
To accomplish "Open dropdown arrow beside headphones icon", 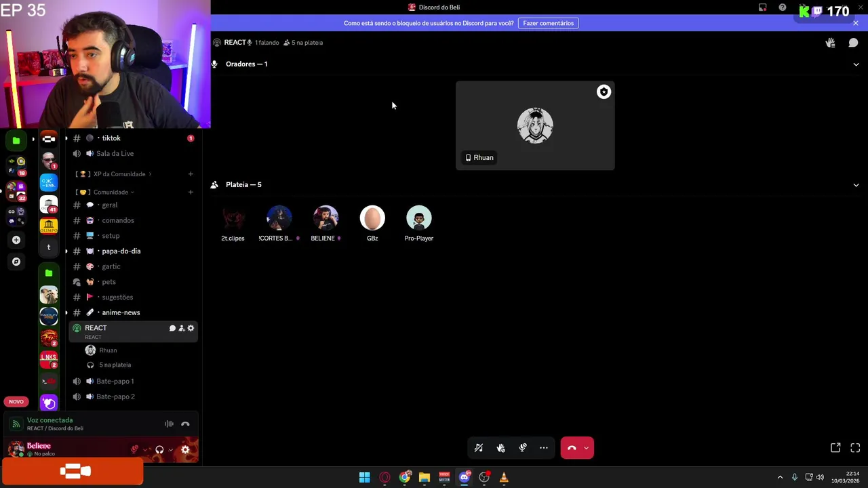I will click(170, 449).
